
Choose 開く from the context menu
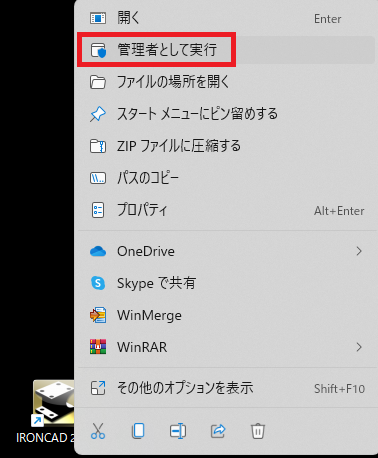click(x=227, y=18)
